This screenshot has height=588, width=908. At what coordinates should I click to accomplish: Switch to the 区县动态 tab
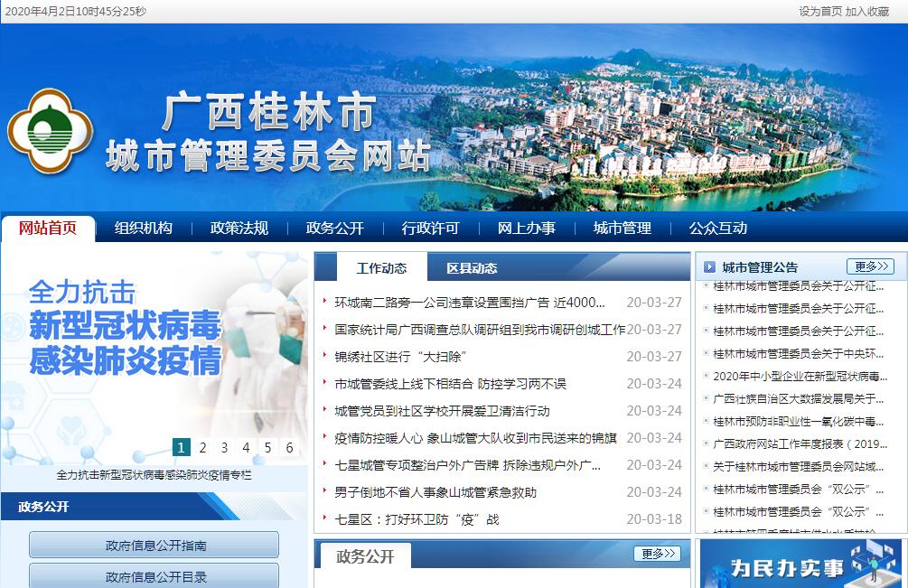coord(472,268)
